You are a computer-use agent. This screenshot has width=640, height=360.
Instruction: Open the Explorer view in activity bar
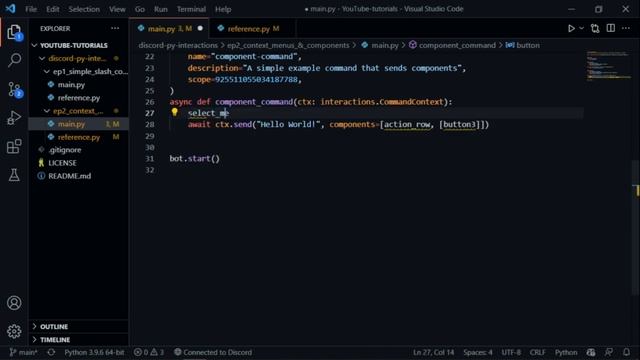[x=14, y=32]
